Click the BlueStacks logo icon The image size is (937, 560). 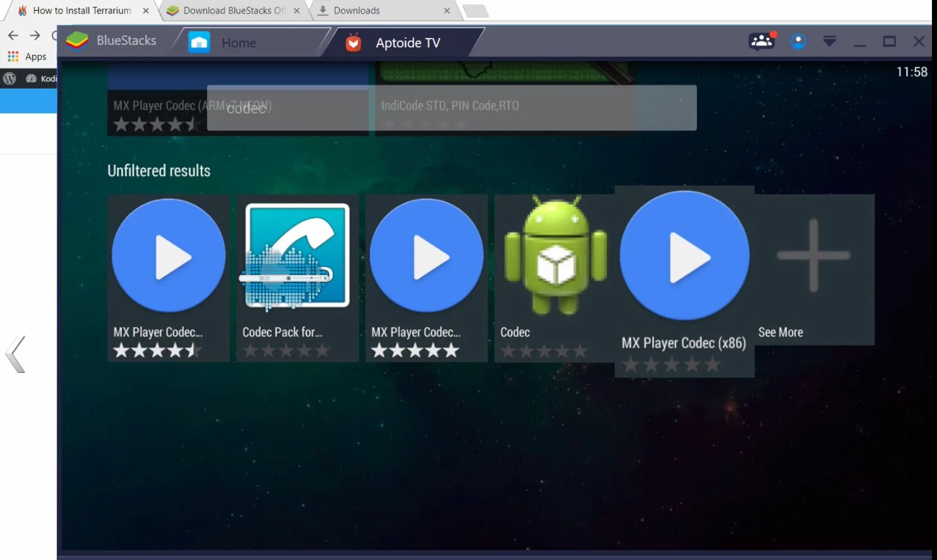pos(77,41)
